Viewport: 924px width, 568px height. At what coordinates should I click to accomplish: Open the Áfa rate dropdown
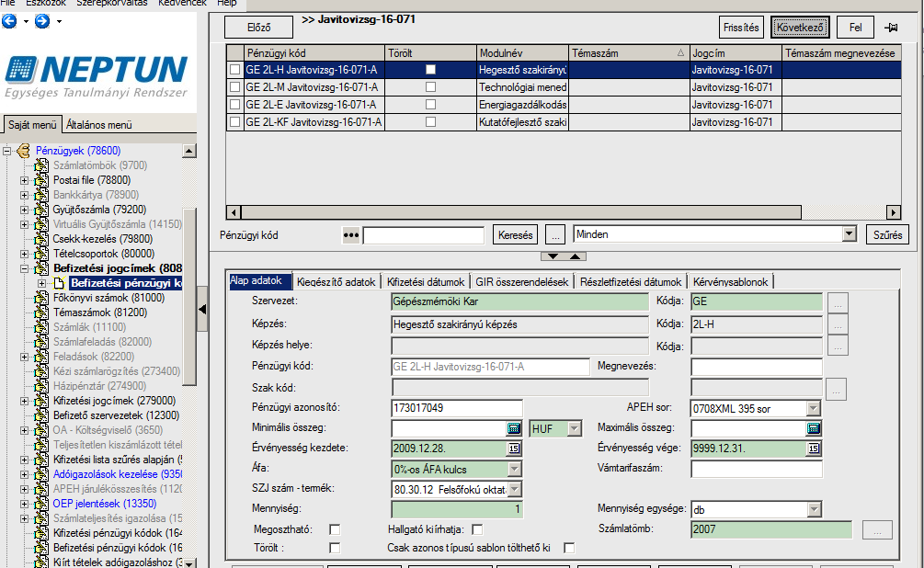click(515, 469)
